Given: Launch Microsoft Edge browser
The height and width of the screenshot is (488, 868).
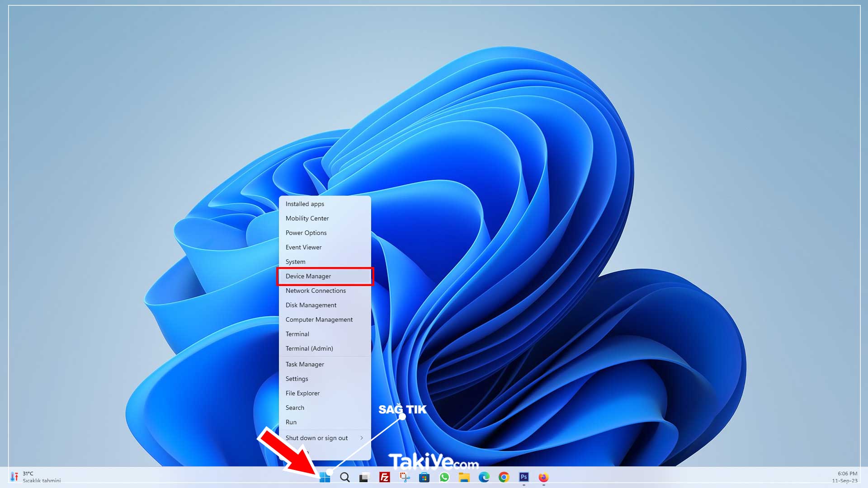Looking at the screenshot, I should tap(484, 478).
